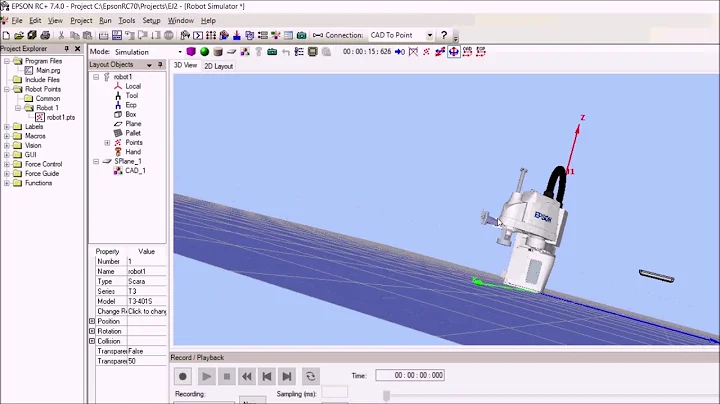
Task: Collapse the Program Files folder
Action: (x=7, y=61)
